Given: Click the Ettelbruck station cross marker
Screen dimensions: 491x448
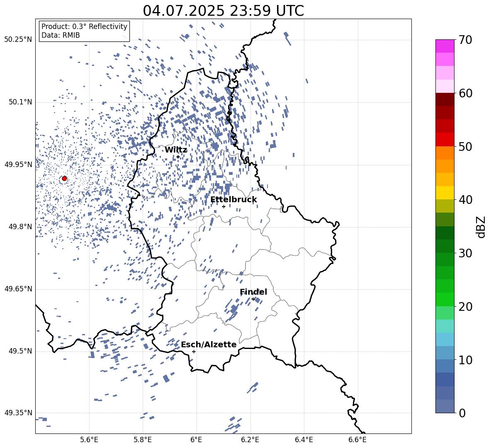Looking at the screenshot, I should [224, 206].
